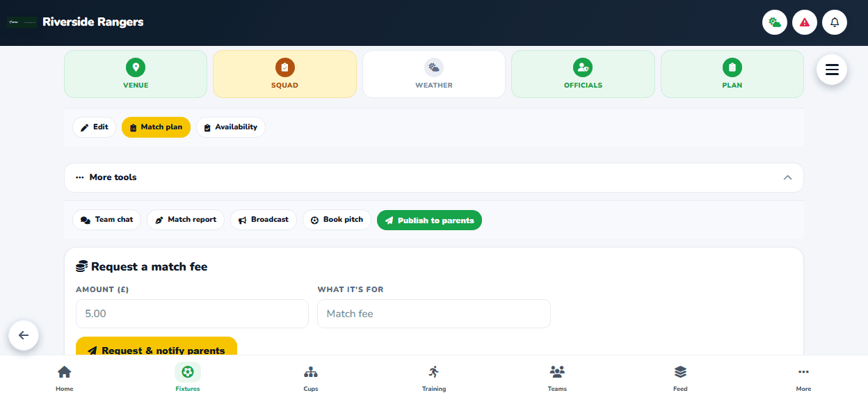
Task: Open the red warning alert icon
Action: (805, 22)
